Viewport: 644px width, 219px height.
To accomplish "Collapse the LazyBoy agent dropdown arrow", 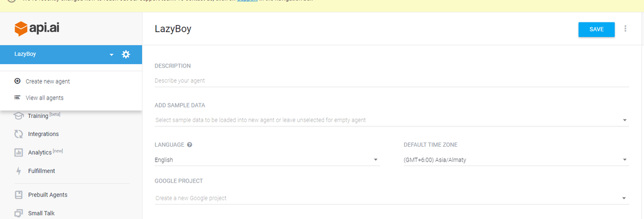I will tap(112, 55).
